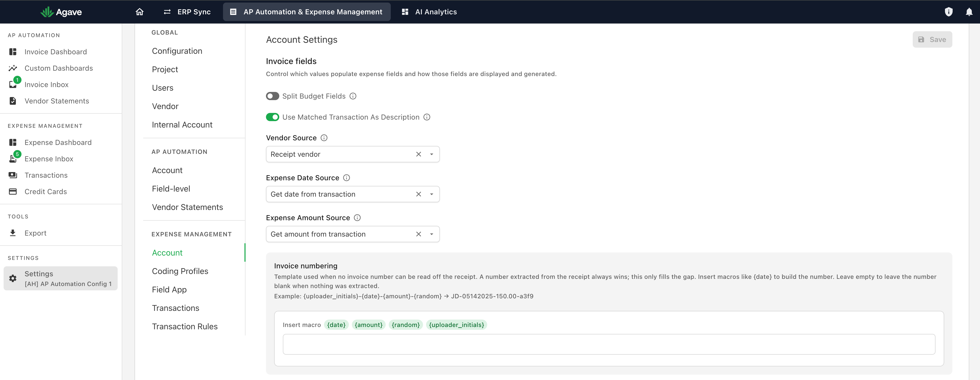The height and width of the screenshot is (380, 980).
Task: Open Coding Profiles settings section
Action: pyautogui.click(x=180, y=271)
